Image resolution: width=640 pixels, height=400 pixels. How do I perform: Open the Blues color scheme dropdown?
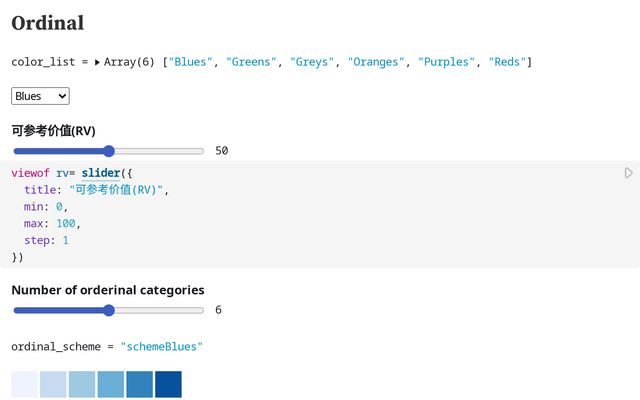pos(40,96)
